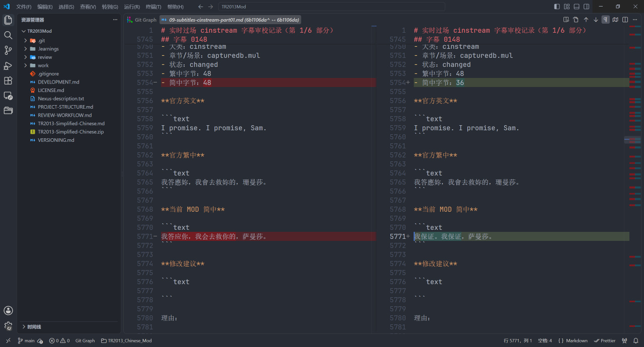Click TR2013_Chinese_Mod in status bar

[126, 340]
